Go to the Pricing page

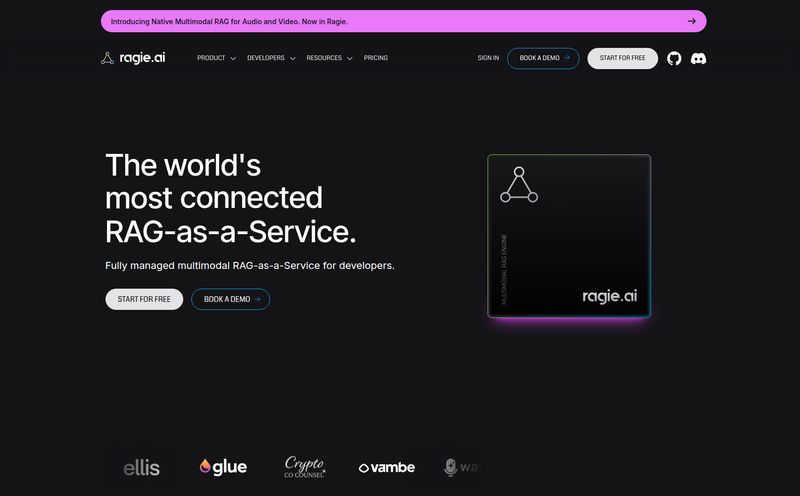coord(376,58)
